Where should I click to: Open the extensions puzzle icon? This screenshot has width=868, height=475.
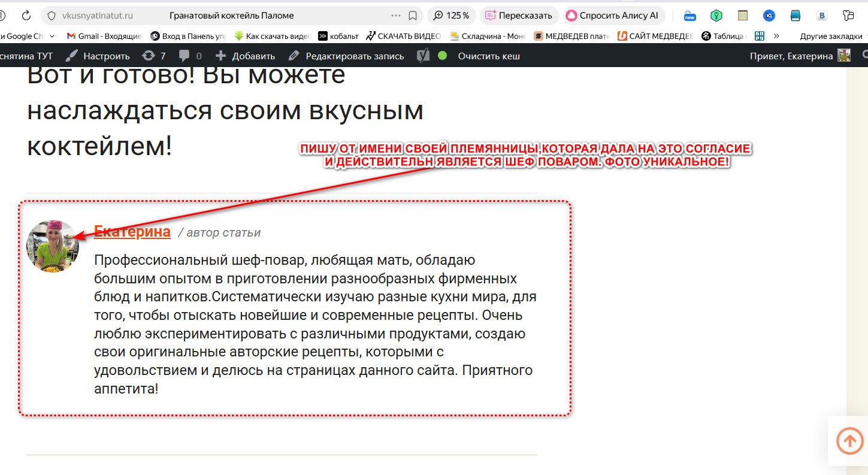click(x=848, y=16)
